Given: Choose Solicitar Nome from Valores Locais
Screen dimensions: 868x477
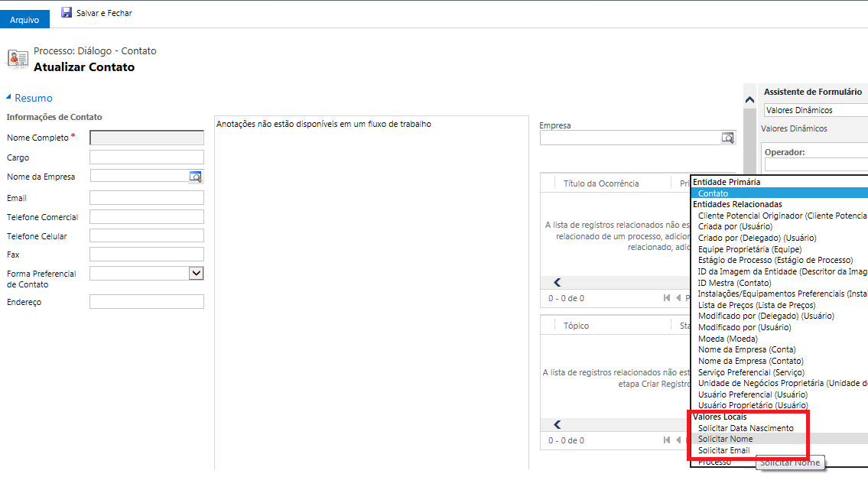Looking at the screenshot, I should [x=725, y=439].
